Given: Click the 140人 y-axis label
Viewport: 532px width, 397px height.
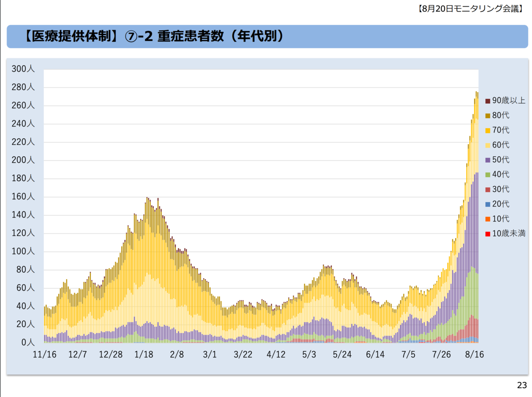Looking at the screenshot, I should click(23, 215).
